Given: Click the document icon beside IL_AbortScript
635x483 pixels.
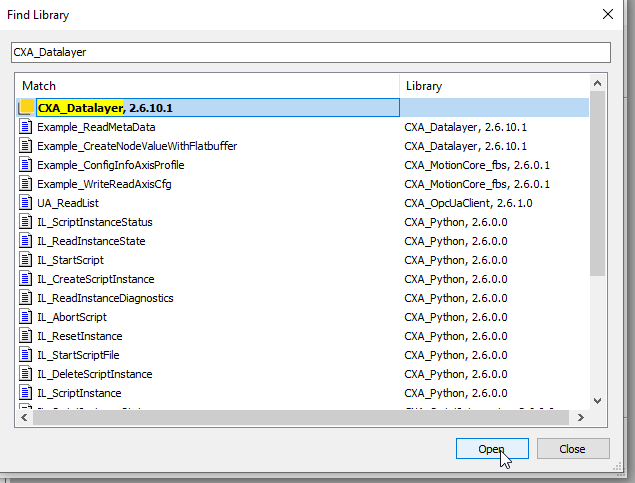Looking at the screenshot, I should pyautogui.click(x=26, y=317).
